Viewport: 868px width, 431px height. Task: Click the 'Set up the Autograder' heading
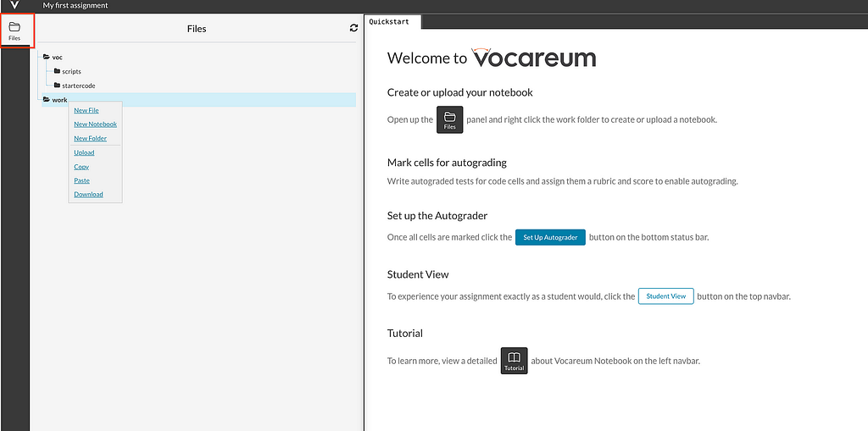tap(437, 216)
